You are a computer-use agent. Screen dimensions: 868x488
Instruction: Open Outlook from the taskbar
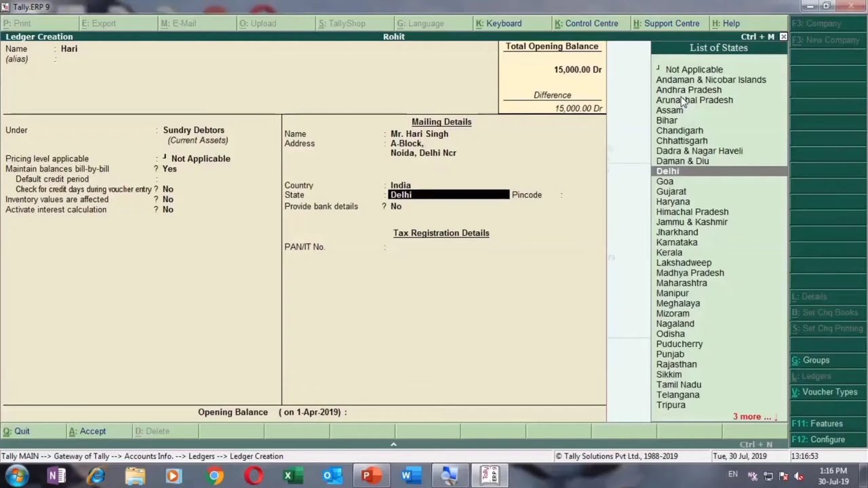coord(332,476)
